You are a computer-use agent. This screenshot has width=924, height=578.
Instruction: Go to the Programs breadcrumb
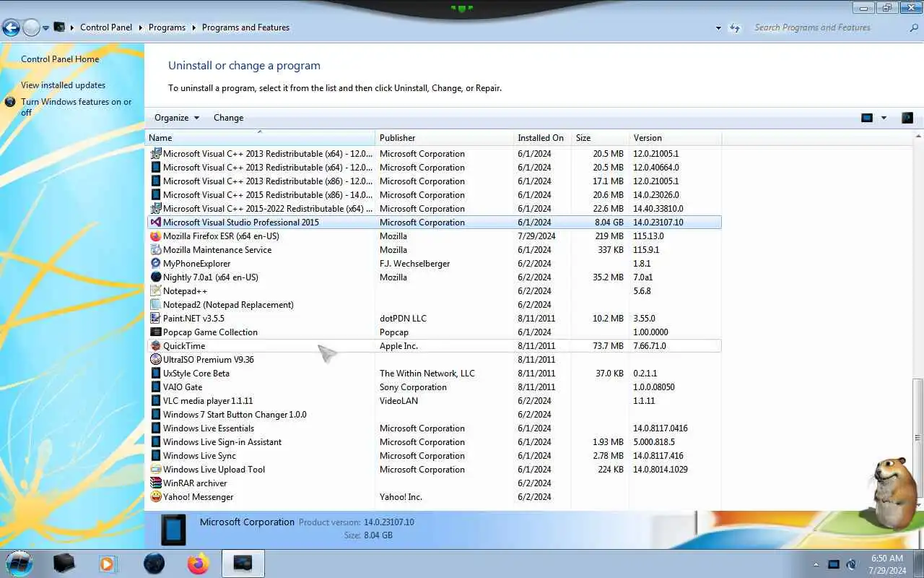tap(167, 27)
